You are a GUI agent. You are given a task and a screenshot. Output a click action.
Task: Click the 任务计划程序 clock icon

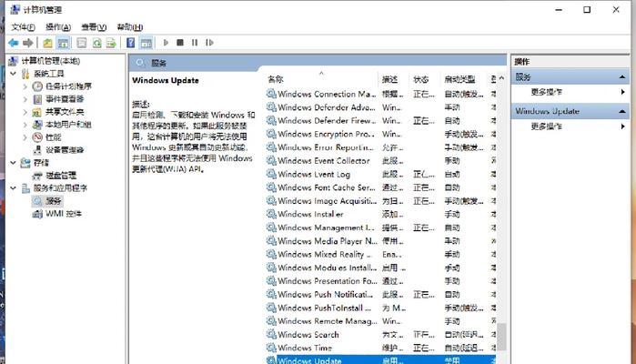37,86
